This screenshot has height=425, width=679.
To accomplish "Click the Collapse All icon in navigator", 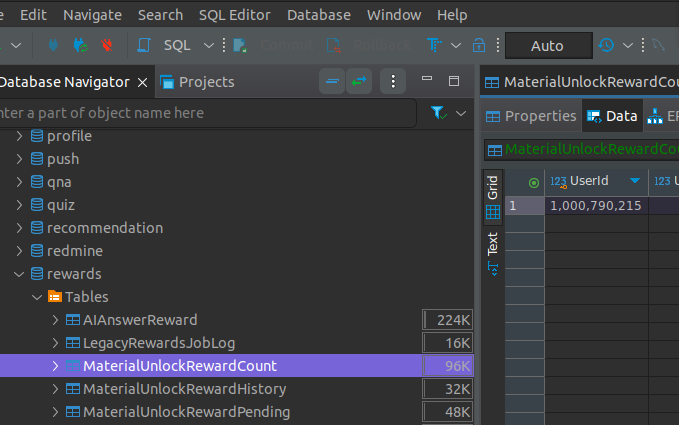I will [332, 82].
